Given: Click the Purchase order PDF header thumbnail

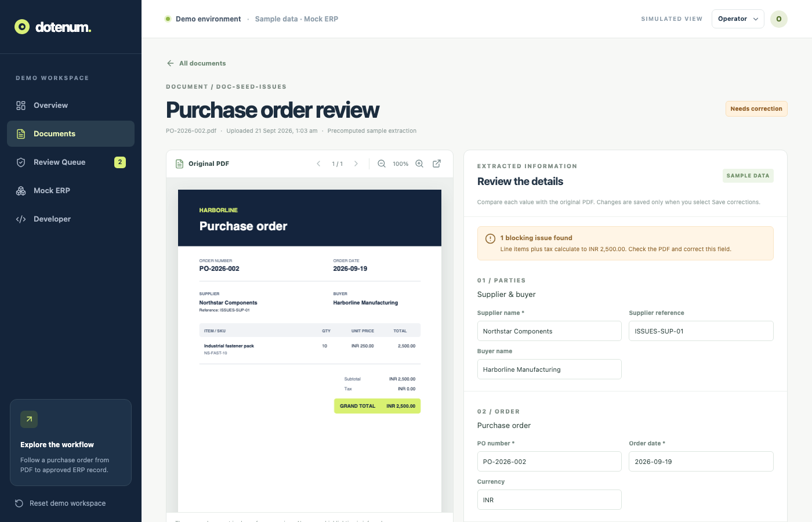Looking at the screenshot, I should tap(310, 218).
